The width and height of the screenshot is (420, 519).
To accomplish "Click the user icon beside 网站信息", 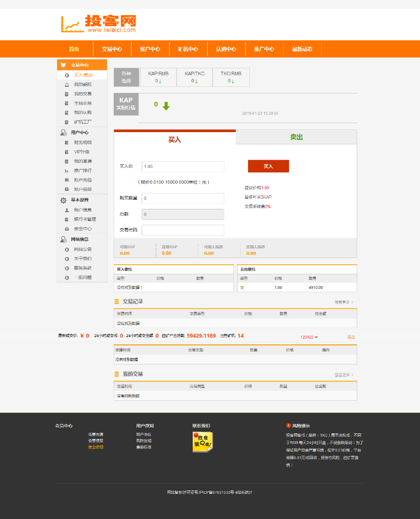I will pyautogui.click(x=63, y=239).
